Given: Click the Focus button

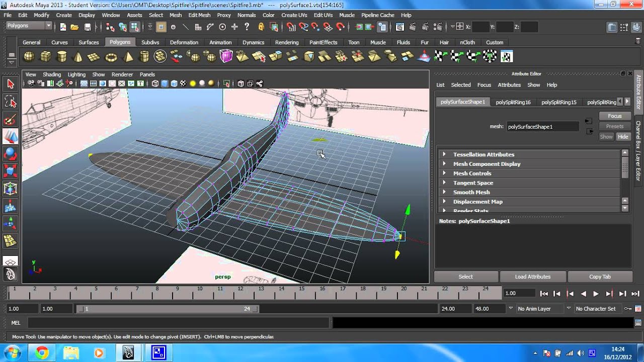Looking at the screenshot, I should click(615, 116).
